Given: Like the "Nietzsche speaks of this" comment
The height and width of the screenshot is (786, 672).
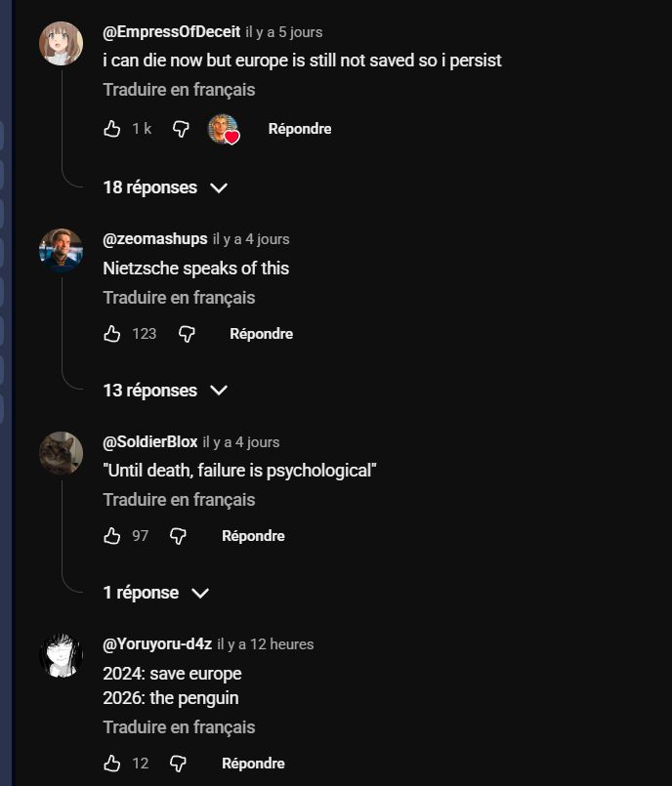Looking at the screenshot, I should click(112, 334).
